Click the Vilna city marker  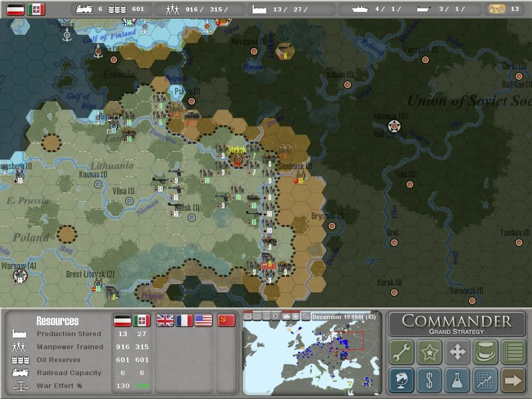click(x=129, y=201)
